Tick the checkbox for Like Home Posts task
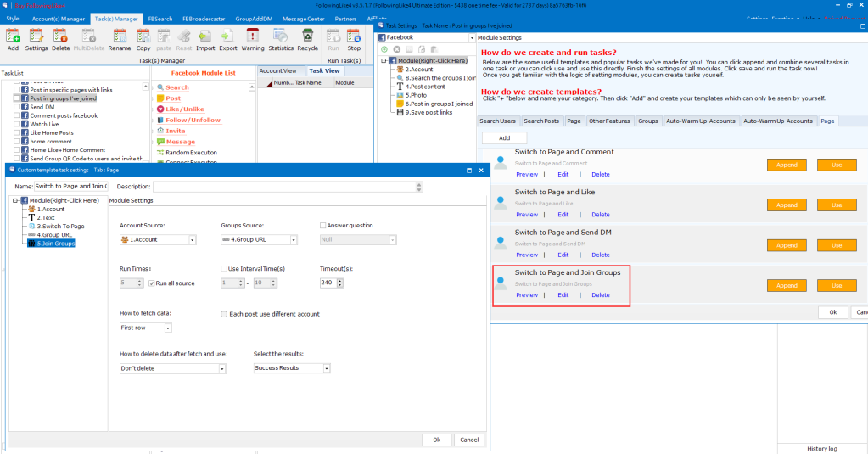The image size is (868, 454). [17, 133]
